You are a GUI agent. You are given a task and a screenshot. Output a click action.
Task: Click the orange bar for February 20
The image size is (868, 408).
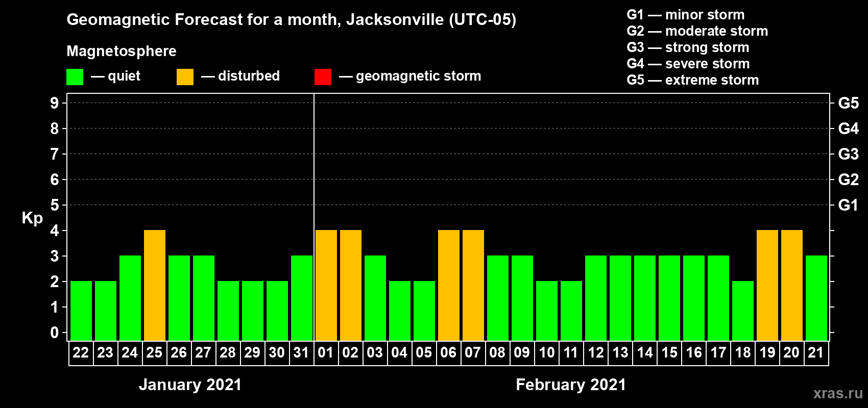(x=792, y=285)
